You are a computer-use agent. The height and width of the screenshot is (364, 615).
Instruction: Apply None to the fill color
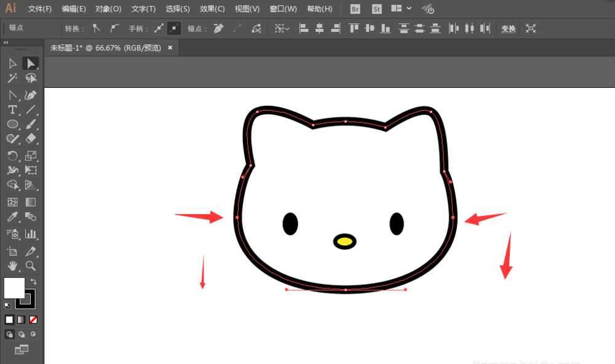pyautogui.click(x=33, y=319)
